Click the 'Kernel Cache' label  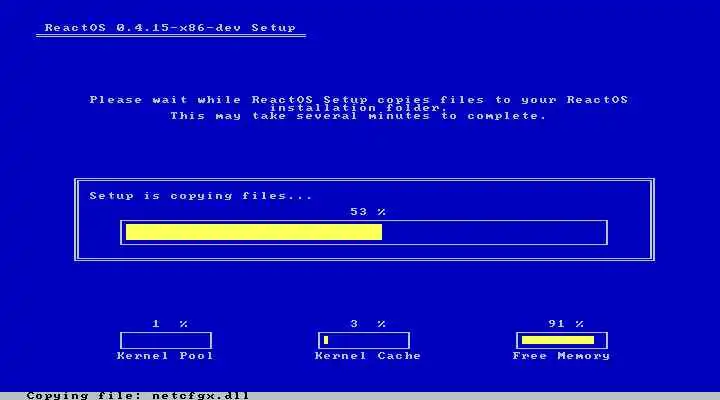(x=368, y=356)
